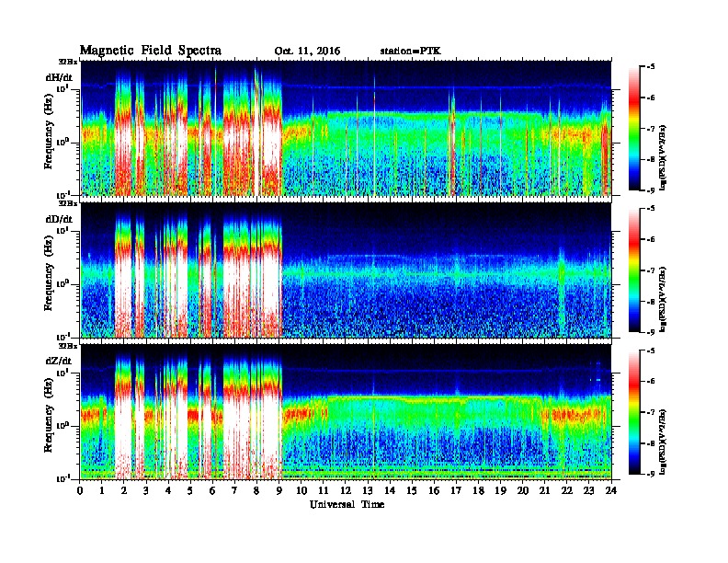Click hour 12 on the Universal Time axis
Image resolution: width=728 pixels, height=563 pixels.
(346, 490)
